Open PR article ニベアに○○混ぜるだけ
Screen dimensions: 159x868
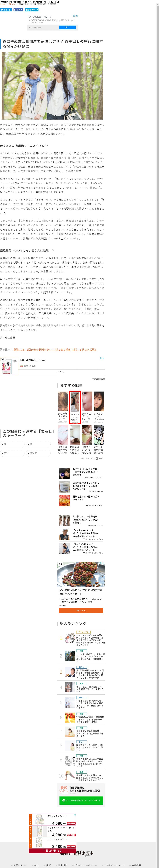81,473
